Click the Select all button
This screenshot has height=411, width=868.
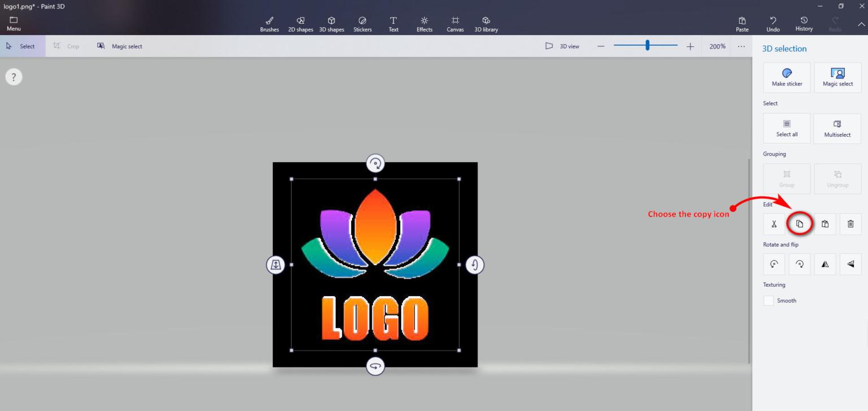(787, 128)
